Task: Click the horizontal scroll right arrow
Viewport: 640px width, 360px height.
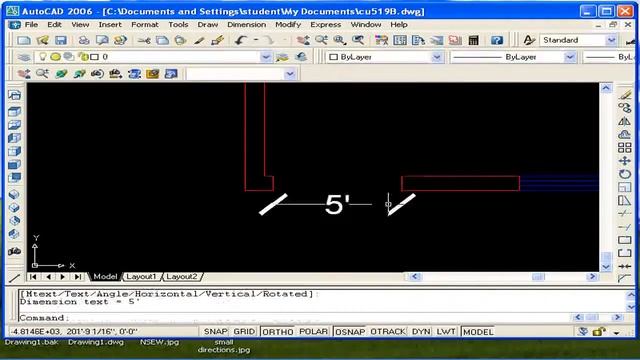Action: pyautogui.click(x=592, y=277)
